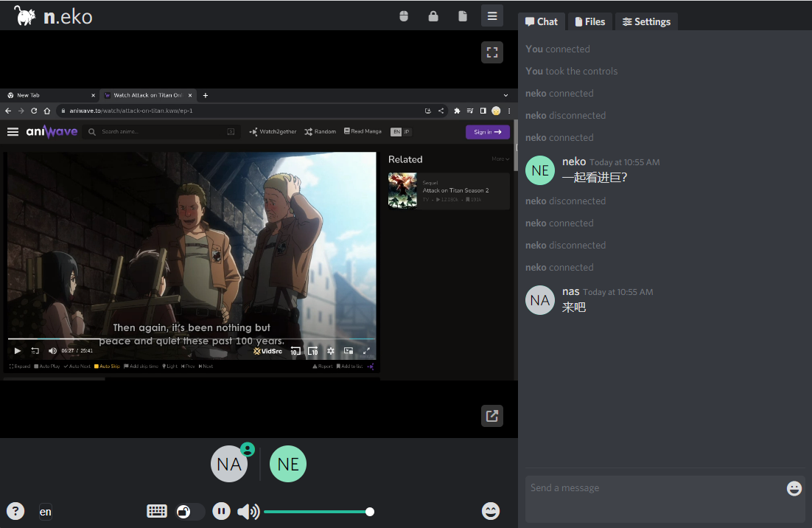
Task: Enter fullscreen with the expand icon
Action: pyautogui.click(x=492, y=52)
